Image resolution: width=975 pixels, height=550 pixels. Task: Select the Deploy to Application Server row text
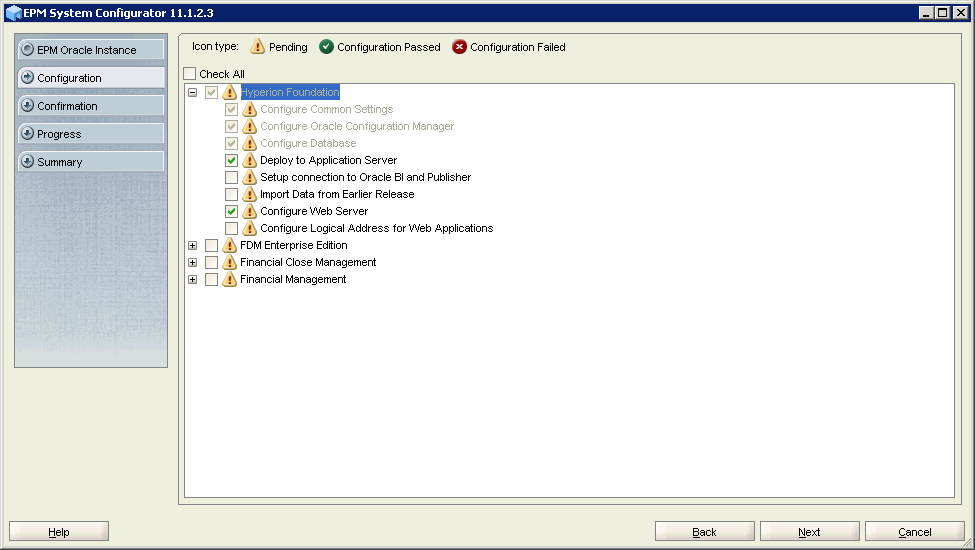(328, 160)
